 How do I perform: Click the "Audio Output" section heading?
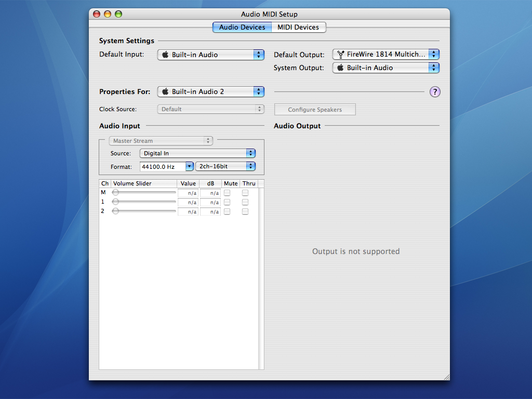tap(297, 126)
